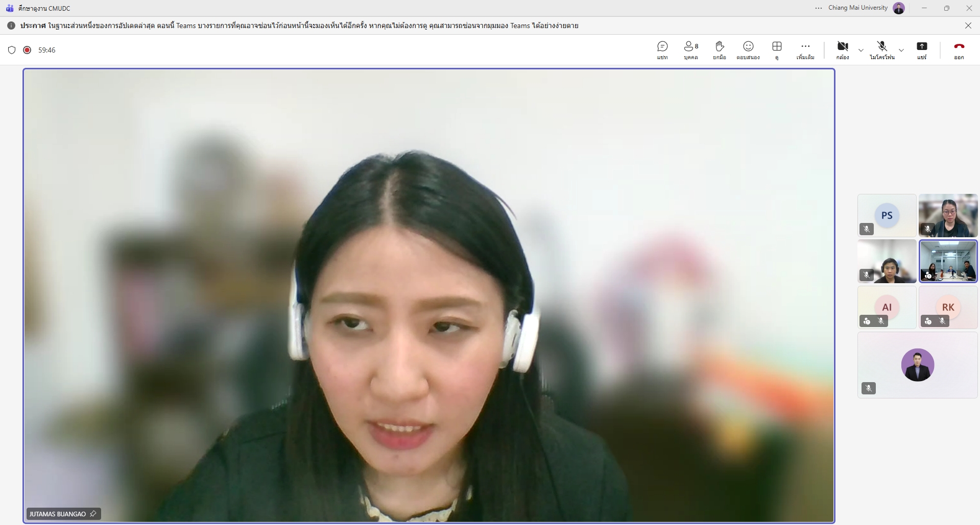Turn on the camera

click(x=843, y=50)
